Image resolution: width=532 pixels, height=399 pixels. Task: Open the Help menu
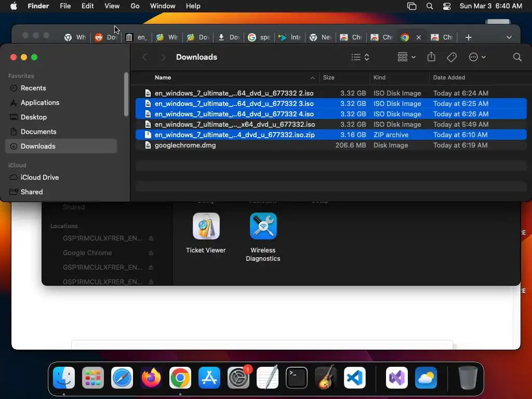pyautogui.click(x=193, y=6)
